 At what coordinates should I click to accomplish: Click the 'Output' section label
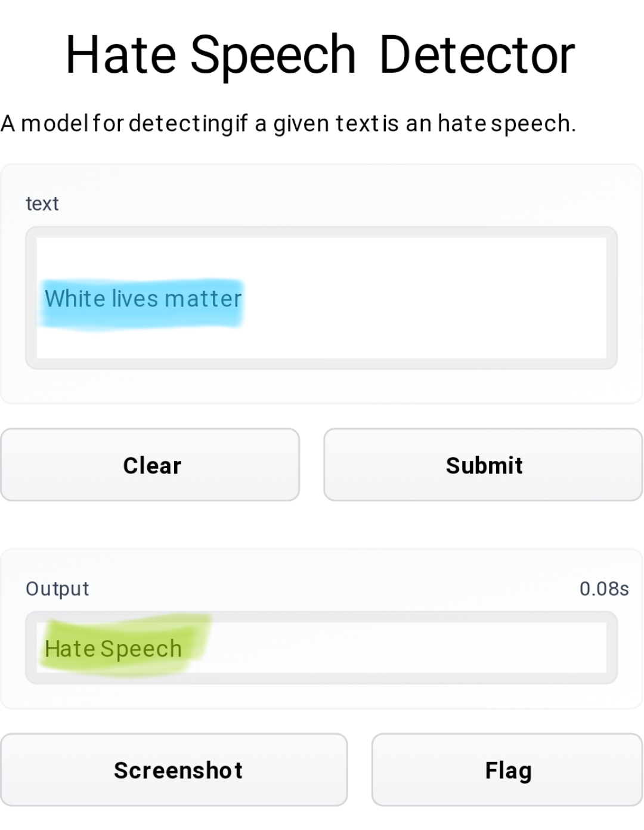pyautogui.click(x=57, y=589)
